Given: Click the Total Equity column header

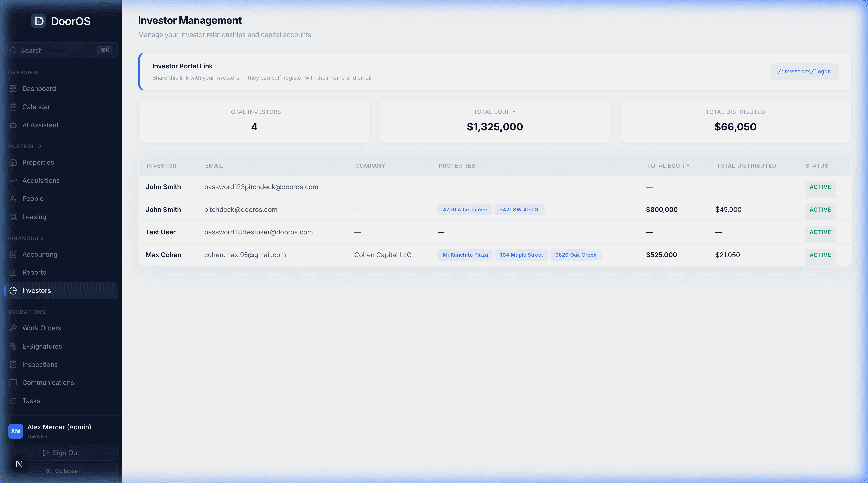Looking at the screenshot, I should coord(668,166).
